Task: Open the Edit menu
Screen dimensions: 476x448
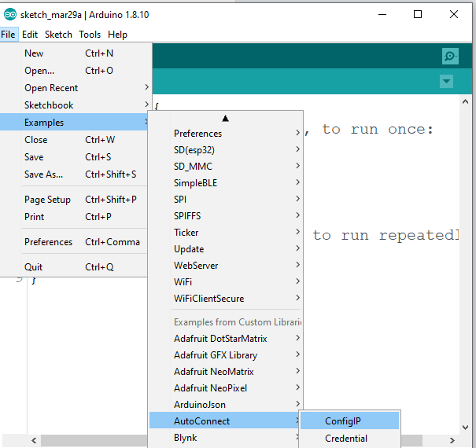Action: coord(30,35)
